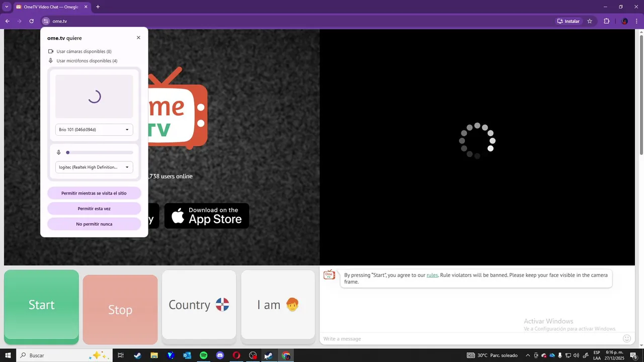644x362 pixels.
Task: Open the Windows Start menu
Action: (x=8, y=355)
